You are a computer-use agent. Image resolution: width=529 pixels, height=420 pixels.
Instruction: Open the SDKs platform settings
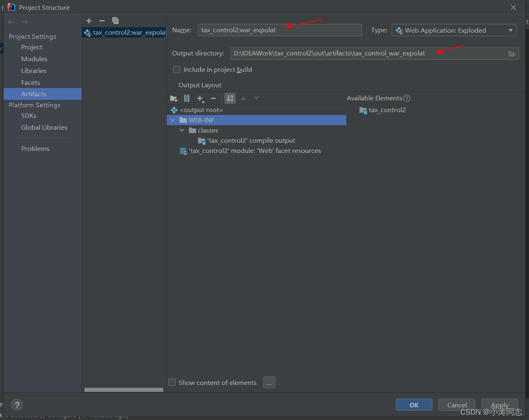pos(29,116)
